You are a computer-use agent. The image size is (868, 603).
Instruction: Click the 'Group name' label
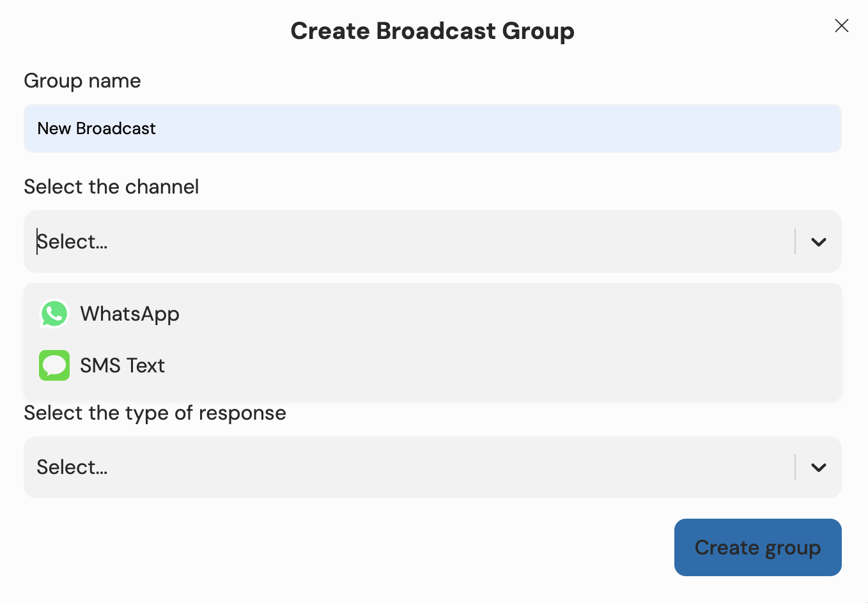point(82,81)
